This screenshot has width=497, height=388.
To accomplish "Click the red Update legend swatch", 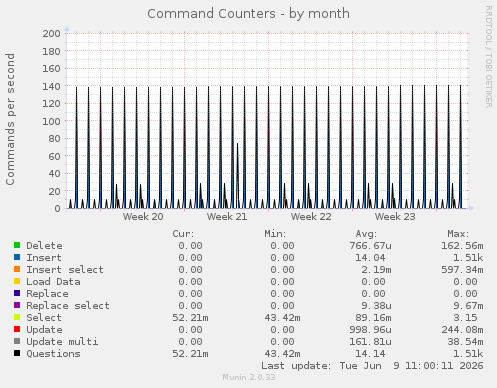I will 17,329.
